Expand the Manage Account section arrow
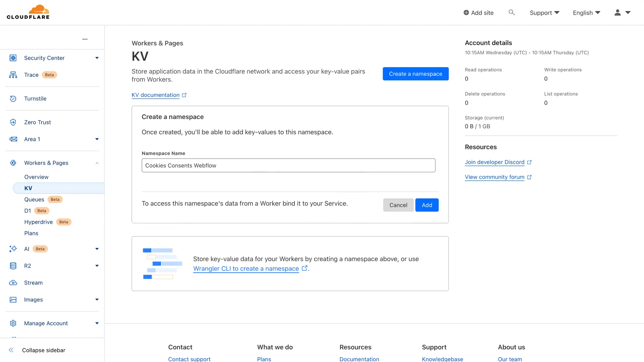The width and height of the screenshot is (644, 362). pyautogui.click(x=97, y=323)
